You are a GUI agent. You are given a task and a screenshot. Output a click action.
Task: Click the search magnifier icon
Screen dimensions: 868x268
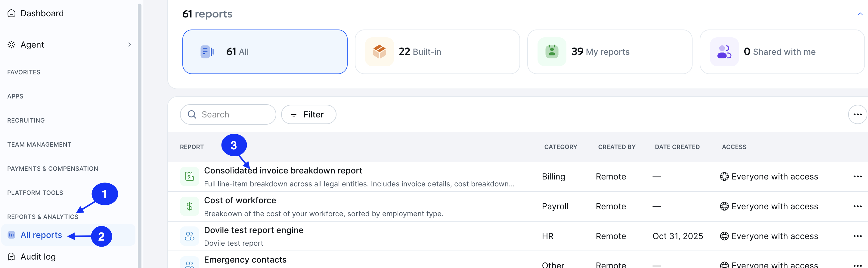pos(192,115)
